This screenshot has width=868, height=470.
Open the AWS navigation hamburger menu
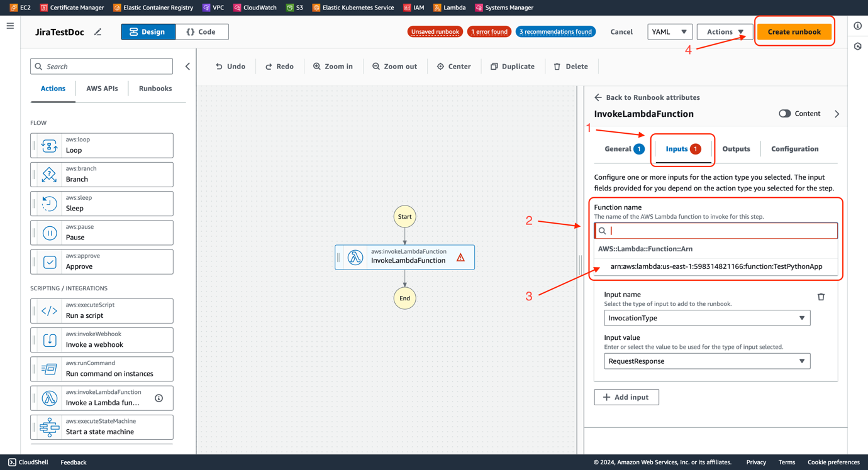(10, 26)
